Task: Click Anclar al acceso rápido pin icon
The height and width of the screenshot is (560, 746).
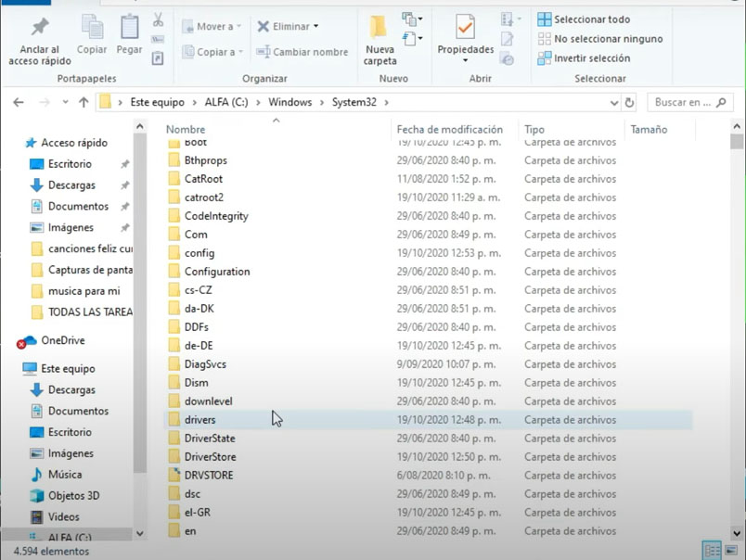Action: 40,27
